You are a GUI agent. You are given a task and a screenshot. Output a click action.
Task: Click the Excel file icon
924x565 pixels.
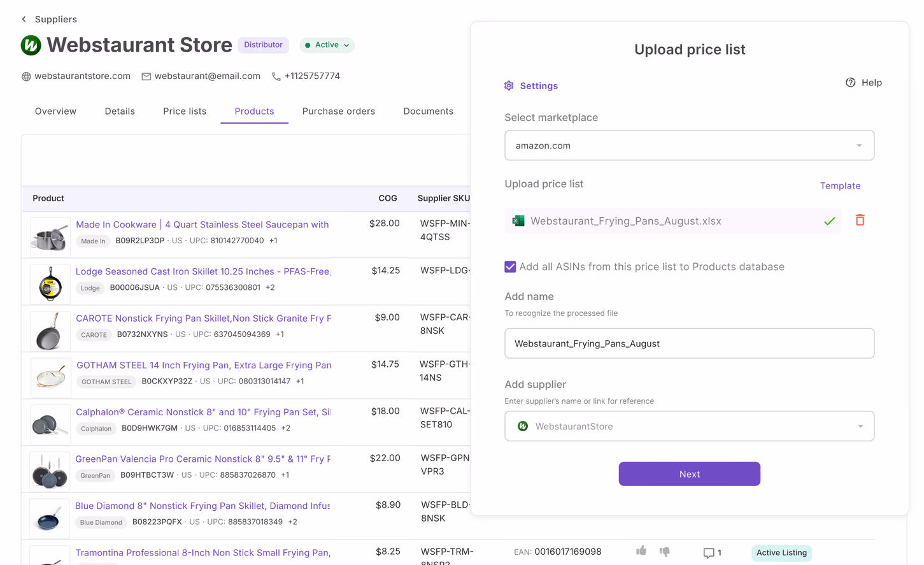pos(518,221)
